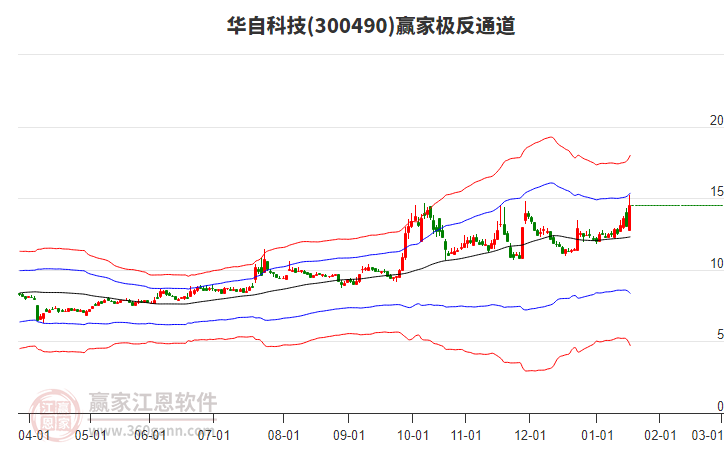Select the 12-01 date label
This screenshot has width=726, height=450.
pos(530,435)
